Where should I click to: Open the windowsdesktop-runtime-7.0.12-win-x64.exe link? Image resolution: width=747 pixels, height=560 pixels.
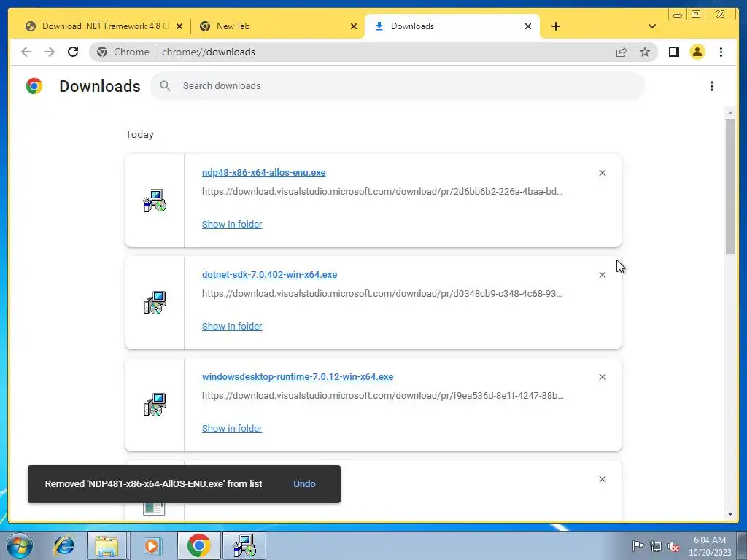[298, 376]
